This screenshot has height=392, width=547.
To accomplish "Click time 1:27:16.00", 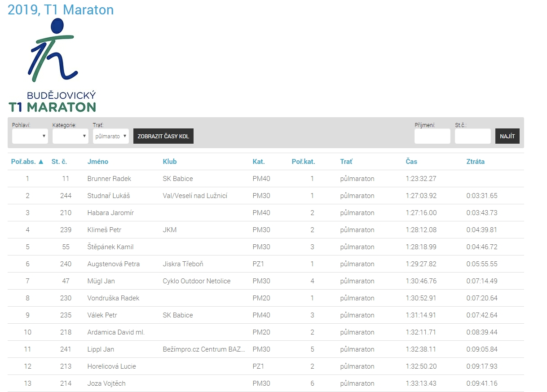I will click(x=421, y=213).
